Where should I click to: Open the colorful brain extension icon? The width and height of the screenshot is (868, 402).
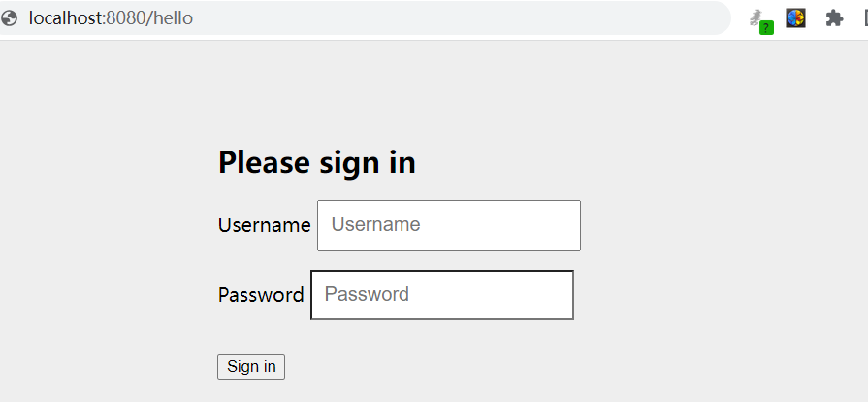[795, 17]
